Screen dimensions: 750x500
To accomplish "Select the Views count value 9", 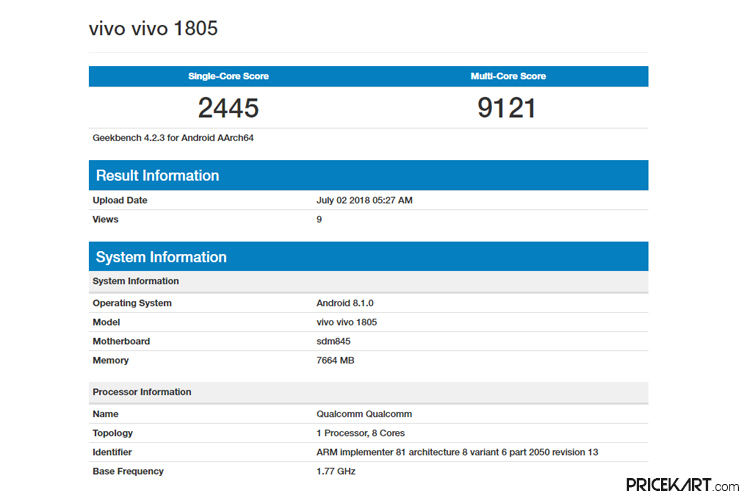I will click(x=319, y=219).
